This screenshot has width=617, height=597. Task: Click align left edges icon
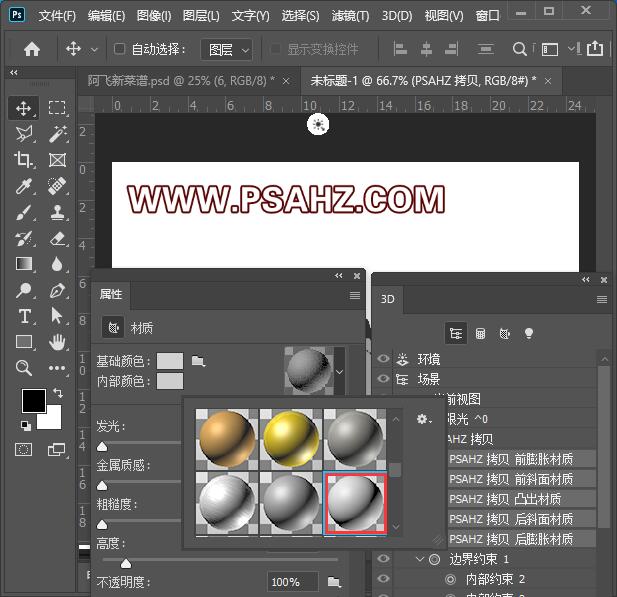pos(400,49)
